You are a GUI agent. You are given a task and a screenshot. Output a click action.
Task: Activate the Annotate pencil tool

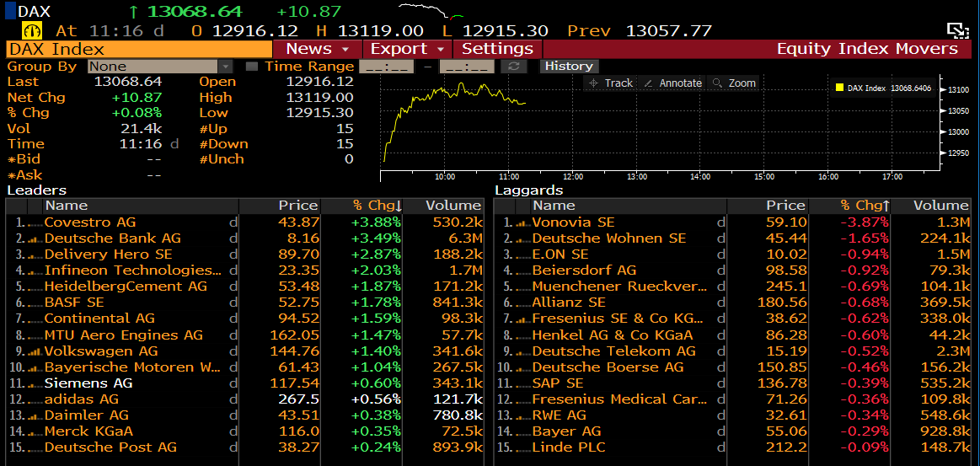point(672,83)
